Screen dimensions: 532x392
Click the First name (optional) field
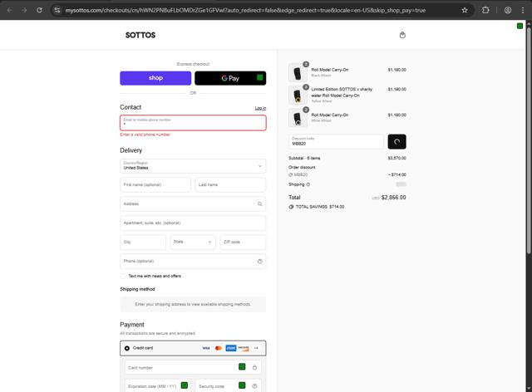[x=155, y=185]
